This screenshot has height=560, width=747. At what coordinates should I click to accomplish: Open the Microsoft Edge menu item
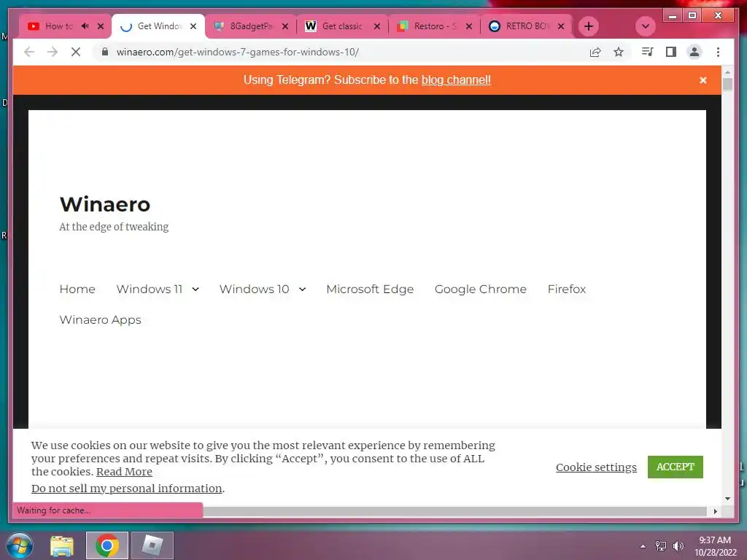point(370,289)
